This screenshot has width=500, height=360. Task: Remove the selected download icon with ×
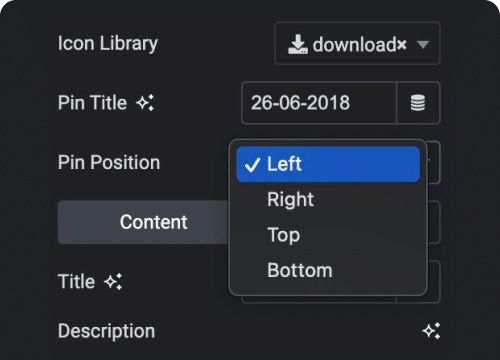click(x=402, y=44)
